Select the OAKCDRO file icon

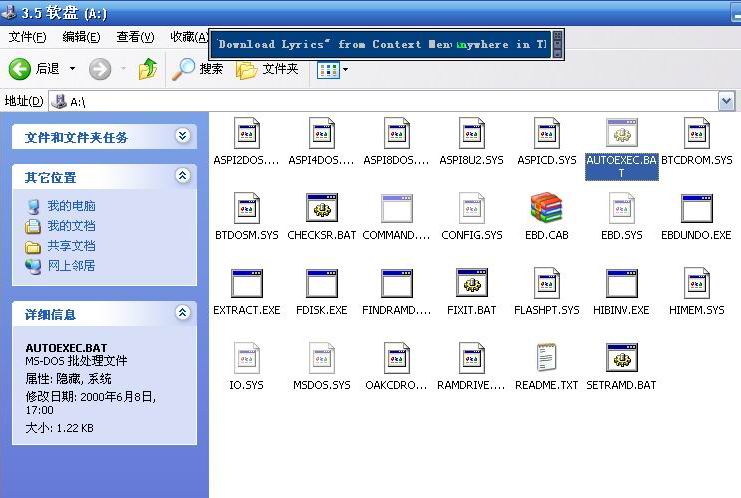pos(396,358)
